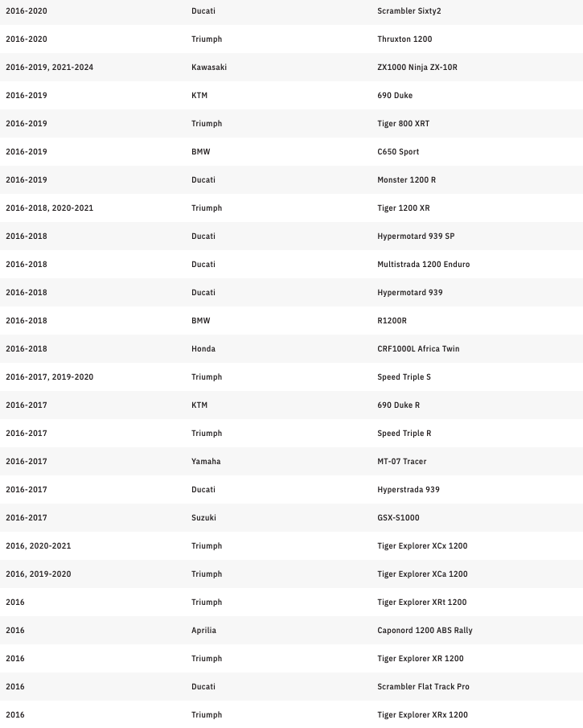Select the Thruxton 1200 model entry
583x728 pixels.
pyautogui.click(x=404, y=39)
